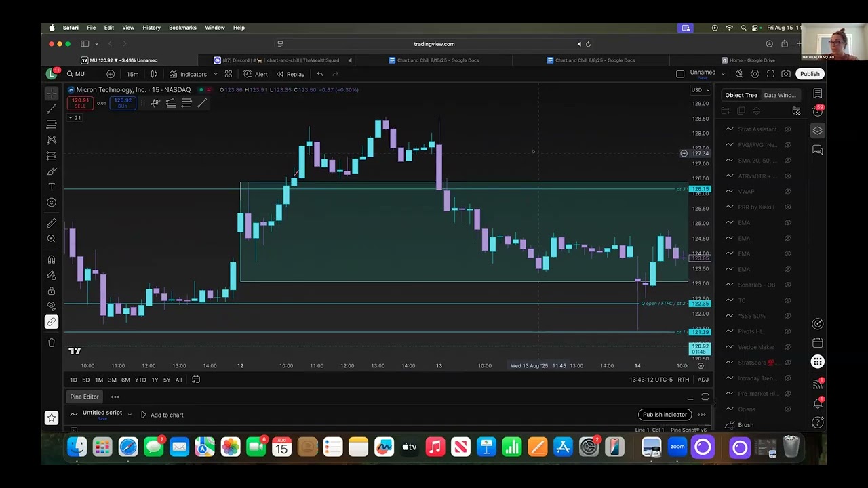Toggle ADJ adjusted data button
The image size is (868, 488).
click(703, 380)
